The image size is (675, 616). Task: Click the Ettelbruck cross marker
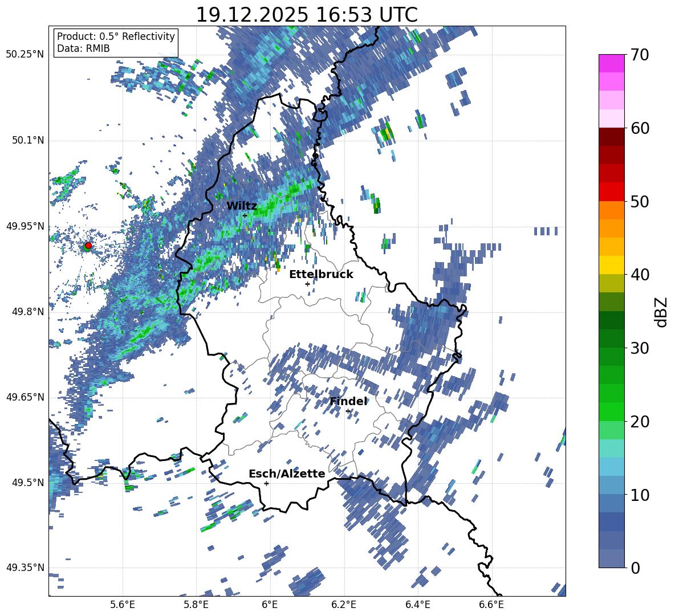click(307, 284)
